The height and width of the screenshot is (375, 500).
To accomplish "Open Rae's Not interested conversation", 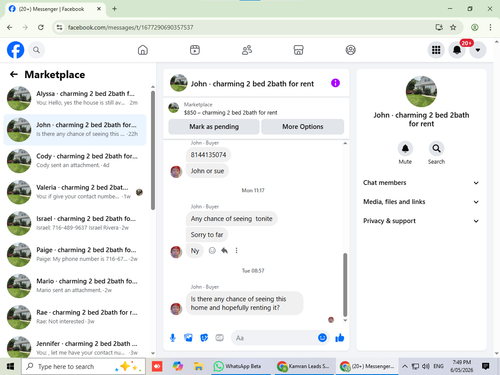I will (75, 317).
